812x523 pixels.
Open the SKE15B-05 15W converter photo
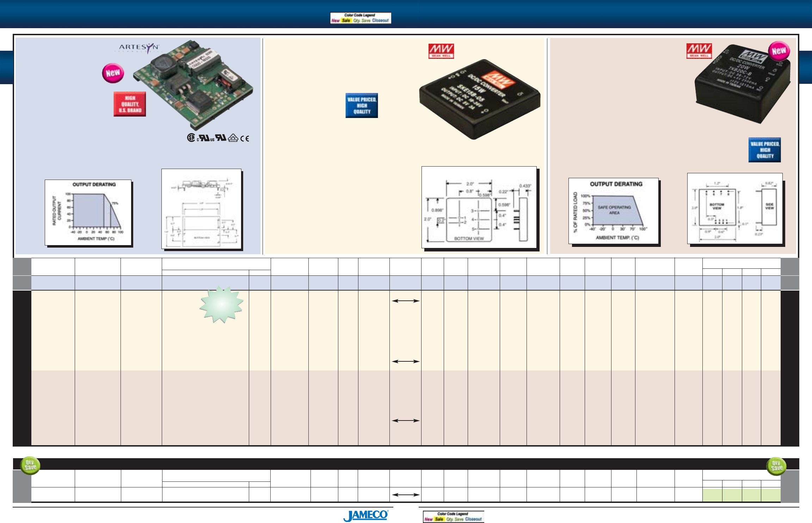(480, 99)
